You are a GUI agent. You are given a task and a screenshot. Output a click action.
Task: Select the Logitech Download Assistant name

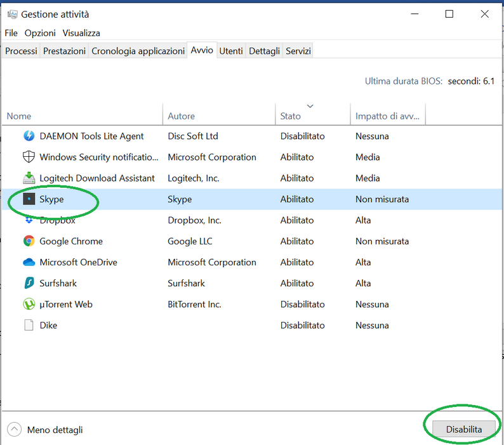(x=97, y=178)
